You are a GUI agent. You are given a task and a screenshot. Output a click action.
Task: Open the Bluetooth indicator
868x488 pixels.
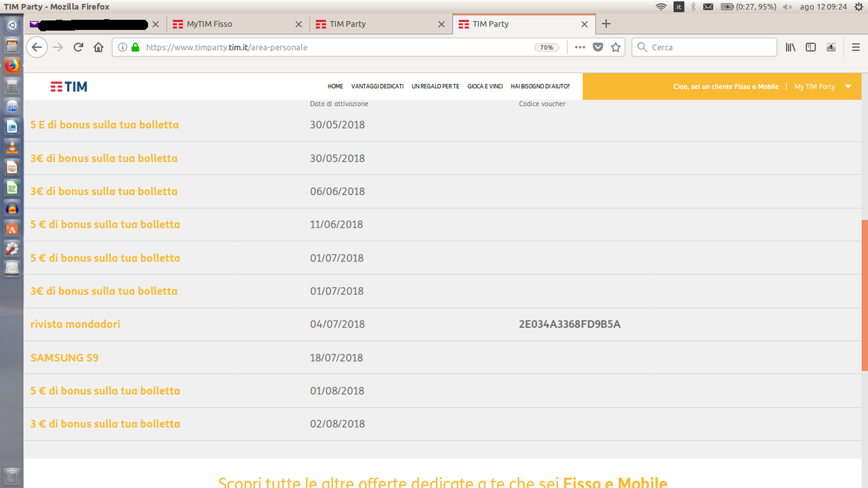pyautogui.click(x=693, y=7)
